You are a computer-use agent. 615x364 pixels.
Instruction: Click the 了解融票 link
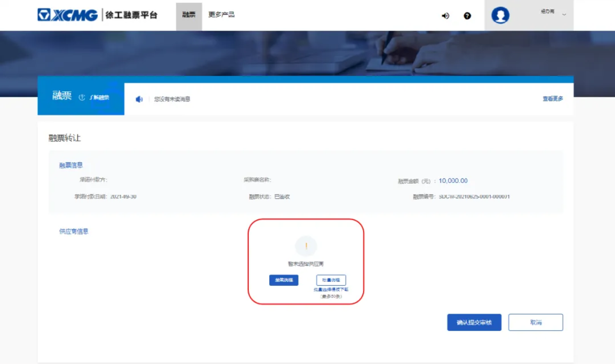click(99, 97)
